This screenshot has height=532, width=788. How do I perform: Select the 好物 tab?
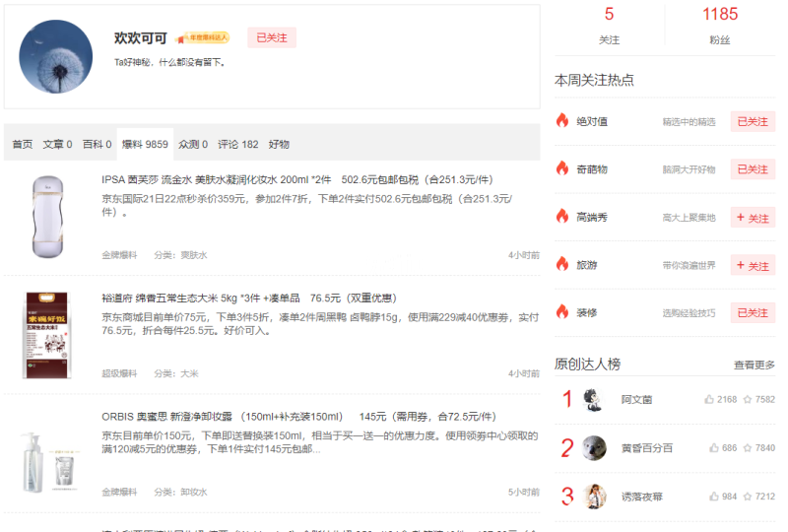(x=279, y=145)
